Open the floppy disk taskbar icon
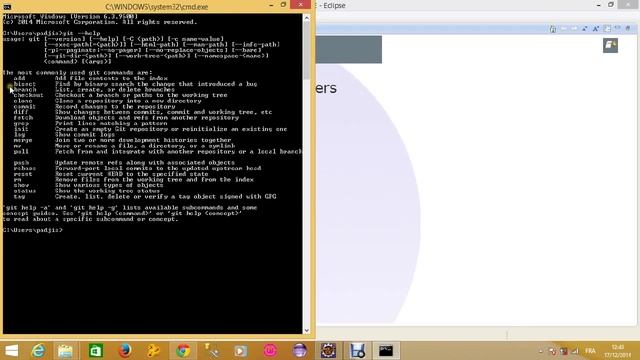The width and height of the screenshot is (640, 360). [358, 351]
